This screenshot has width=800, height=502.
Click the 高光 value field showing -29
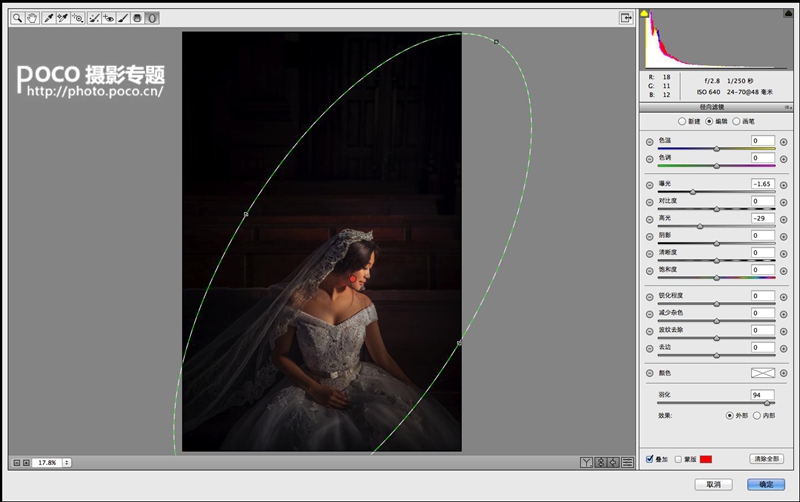763,218
